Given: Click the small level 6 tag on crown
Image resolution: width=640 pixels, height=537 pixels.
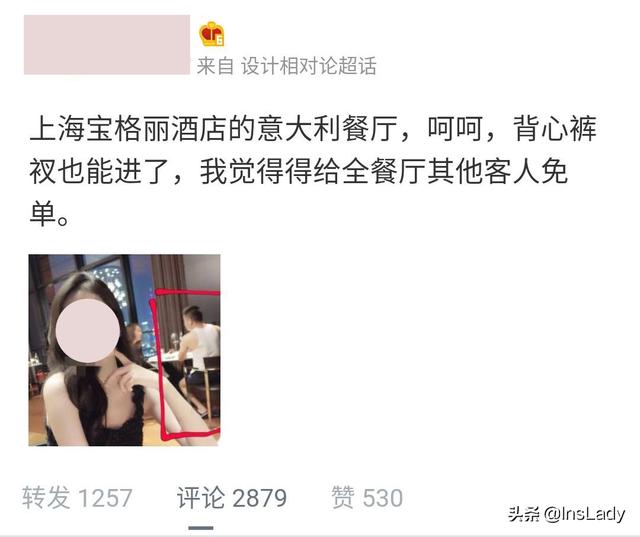Looking at the screenshot, I should click(220, 40).
